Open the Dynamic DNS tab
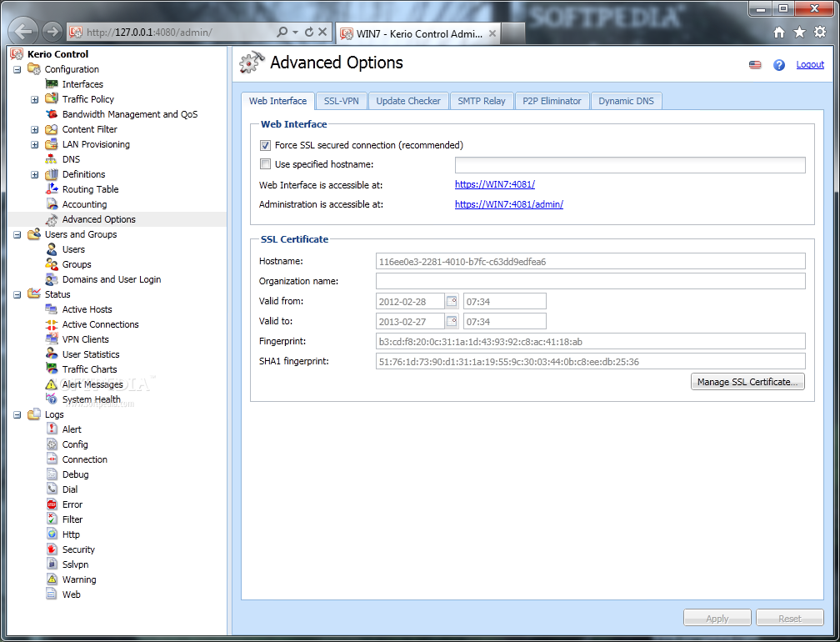Screen dimensions: 840x642 point(627,101)
